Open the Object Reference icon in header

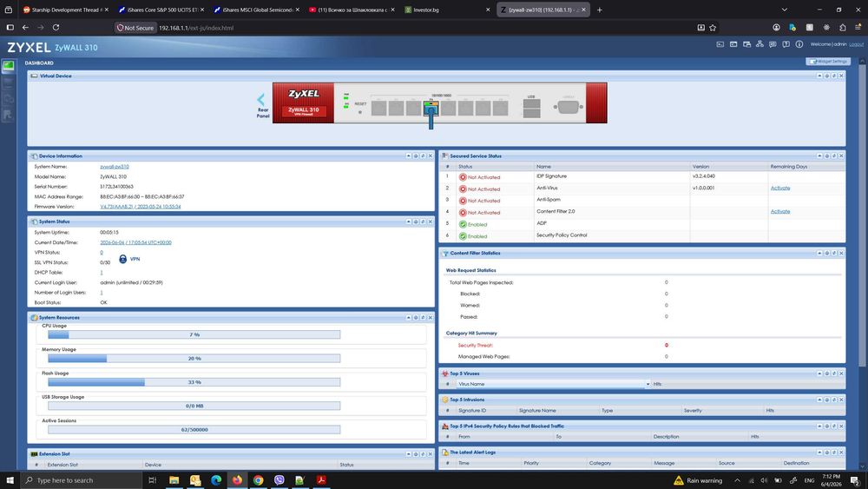point(746,43)
